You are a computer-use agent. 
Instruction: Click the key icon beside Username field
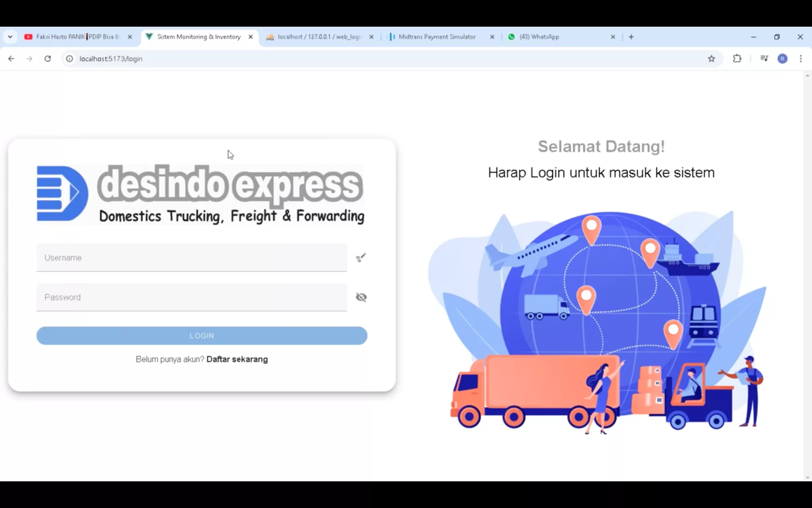click(361, 258)
